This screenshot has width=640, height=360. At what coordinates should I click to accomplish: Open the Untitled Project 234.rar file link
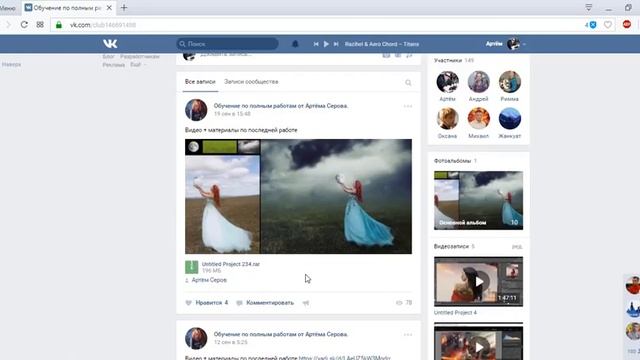point(231,264)
